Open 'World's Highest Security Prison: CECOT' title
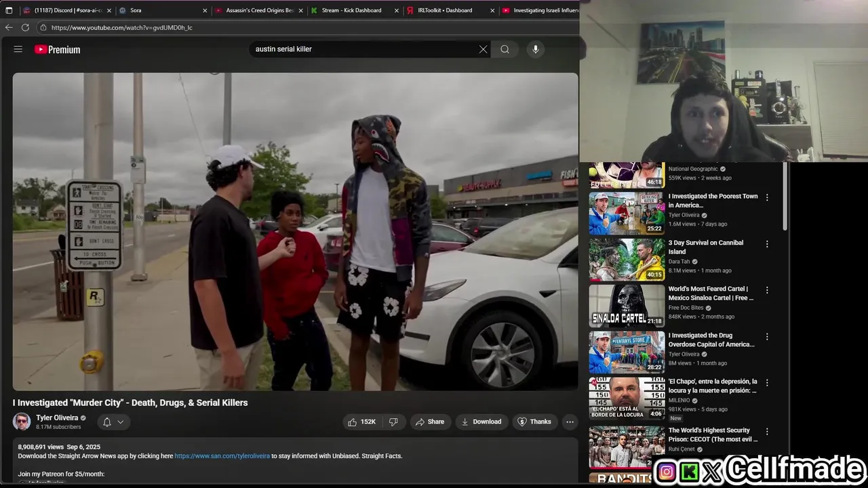The width and height of the screenshot is (868, 488). tap(713, 434)
